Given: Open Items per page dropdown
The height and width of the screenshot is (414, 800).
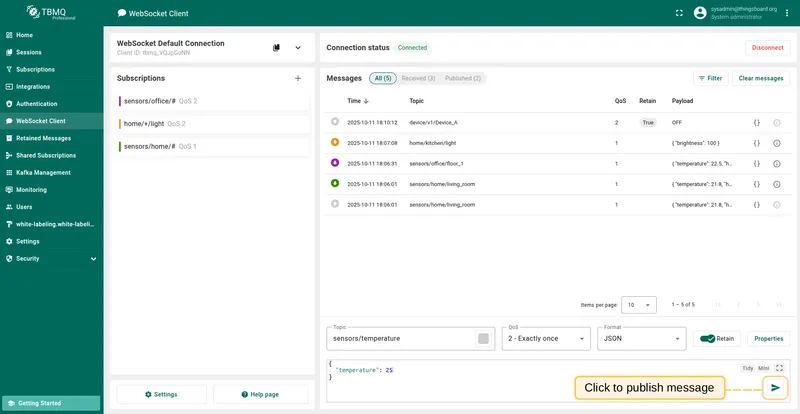Looking at the screenshot, I should pos(639,305).
